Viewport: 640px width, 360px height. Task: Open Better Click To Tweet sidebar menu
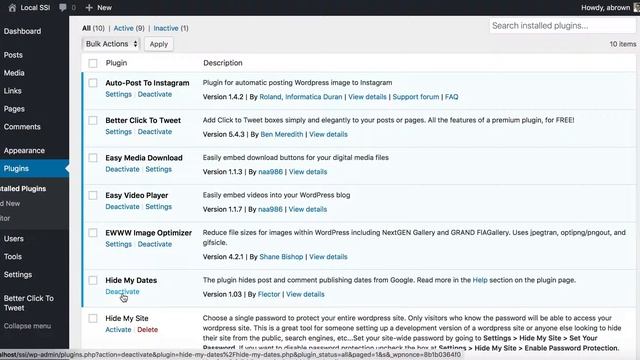29,303
